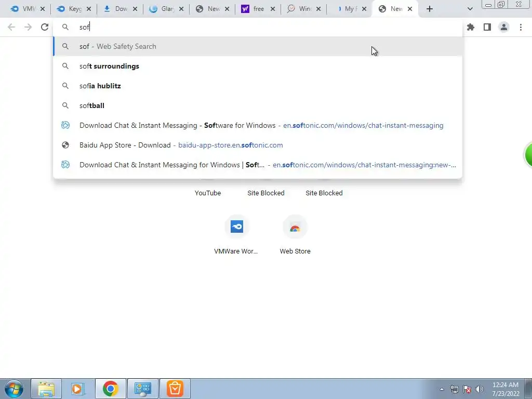Click the address bar containing 'sof'

(x=258, y=27)
